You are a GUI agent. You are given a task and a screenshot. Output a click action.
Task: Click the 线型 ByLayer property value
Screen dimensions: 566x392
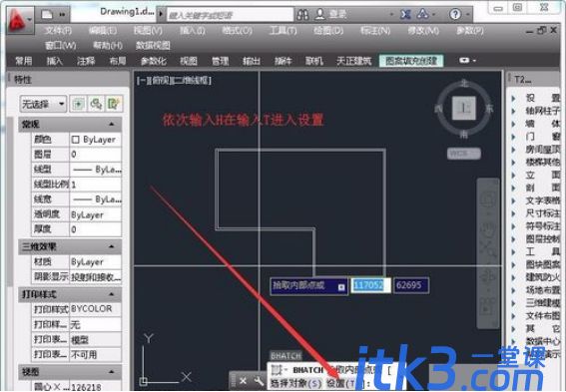[95, 170]
